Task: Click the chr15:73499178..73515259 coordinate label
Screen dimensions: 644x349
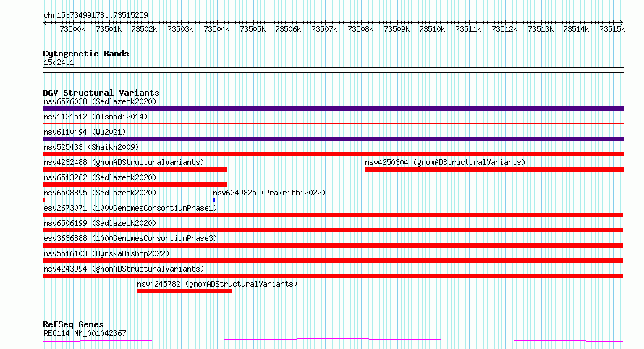Action: point(96,16)
